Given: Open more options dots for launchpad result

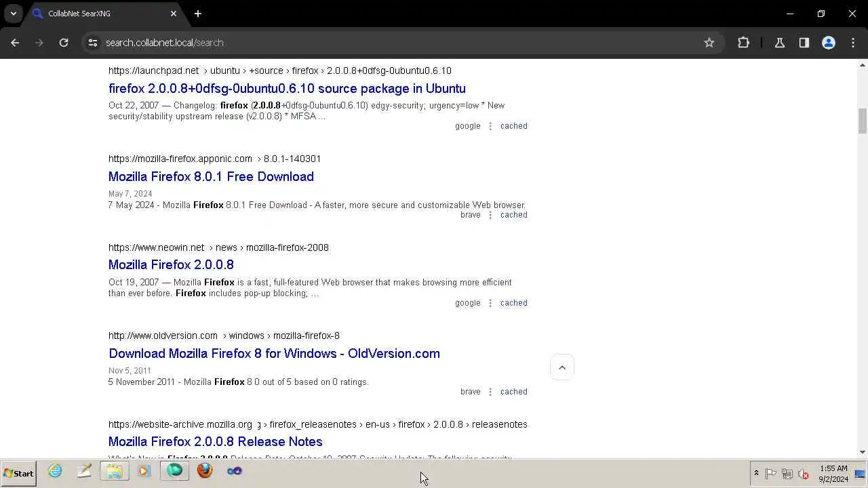Looking at the screenshot, I should tap(490, 126).
